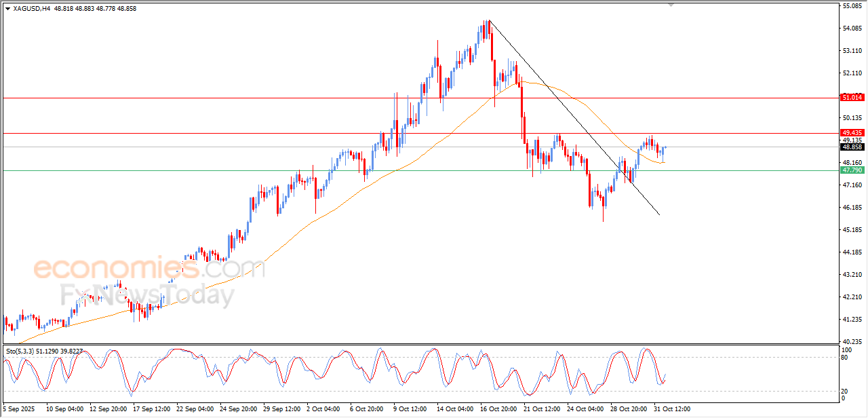Select the XAGUSD,H4 symbol title text
868x418 pixels.
[x=27, y=9]
